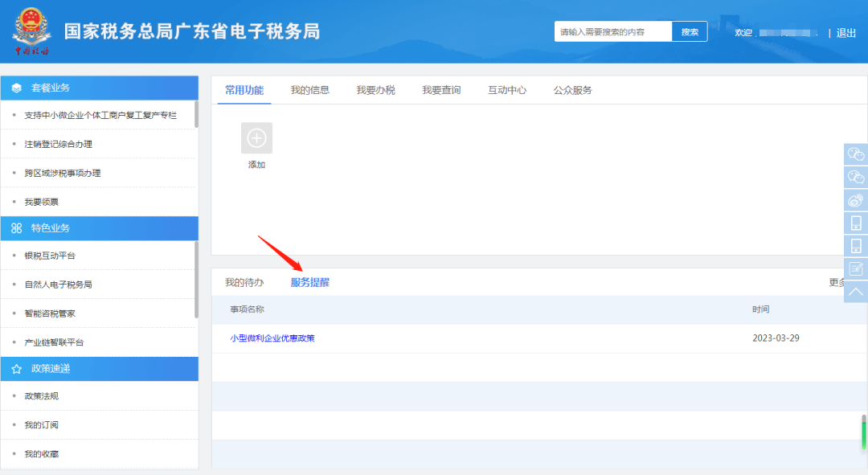868x475 pixels.
Task: Click the star icon beside 政策速递
Action: click(x=17, y=369)
